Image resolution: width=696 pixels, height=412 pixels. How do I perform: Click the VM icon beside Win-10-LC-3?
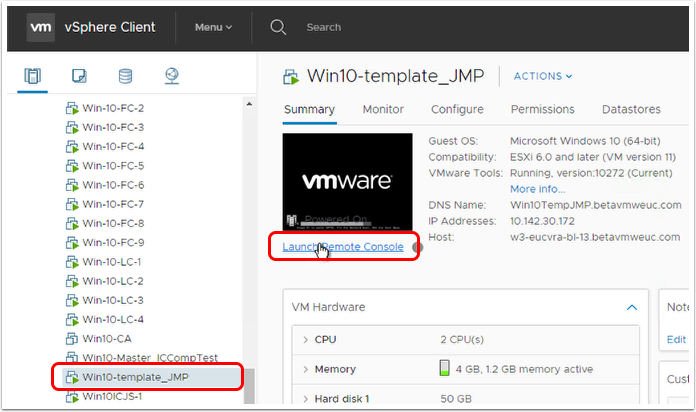(x=72, y=301)
